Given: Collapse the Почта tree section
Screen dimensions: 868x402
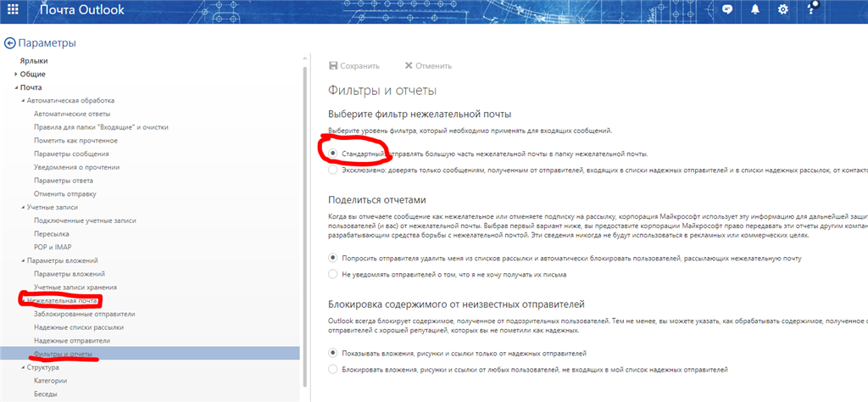Looking at the screenshot, I should [16, 87].
